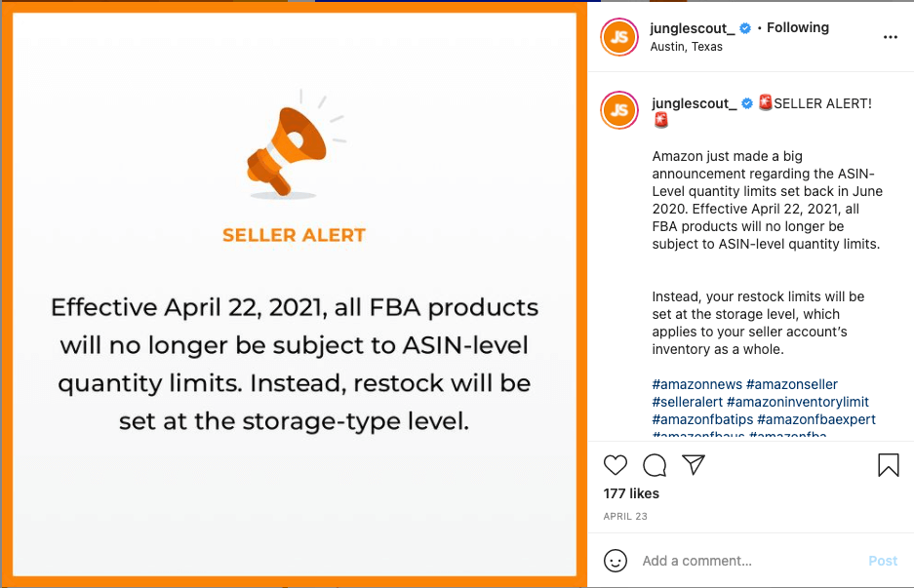This screenshot has height=588, width=914.
Task: Click Jungle Scout avatar beside caption
Action: [x=619, y=109]
